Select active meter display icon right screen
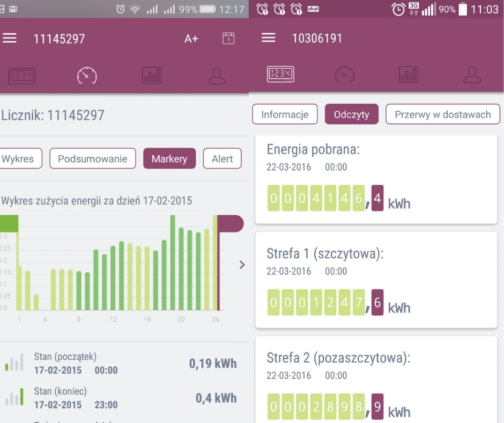Viewport: 504px width, 423px height. pyautogui.click(x=280, y=74)
